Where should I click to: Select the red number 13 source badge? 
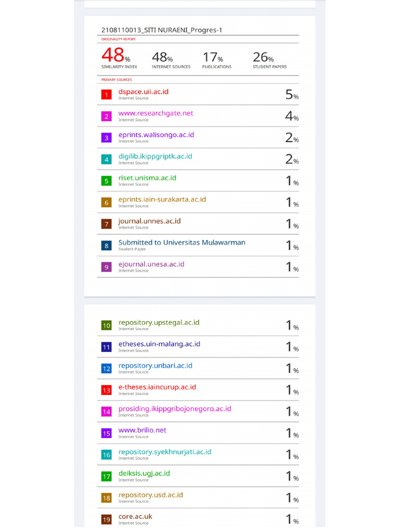coord(107,390)
